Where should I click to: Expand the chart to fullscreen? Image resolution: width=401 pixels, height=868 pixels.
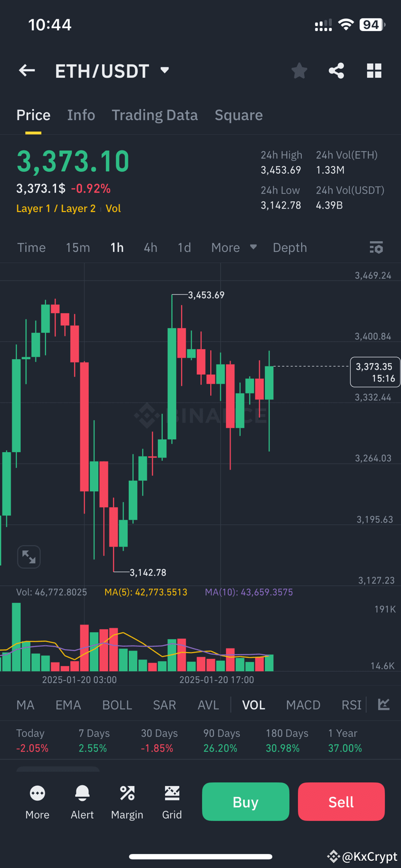coord(29,557)
